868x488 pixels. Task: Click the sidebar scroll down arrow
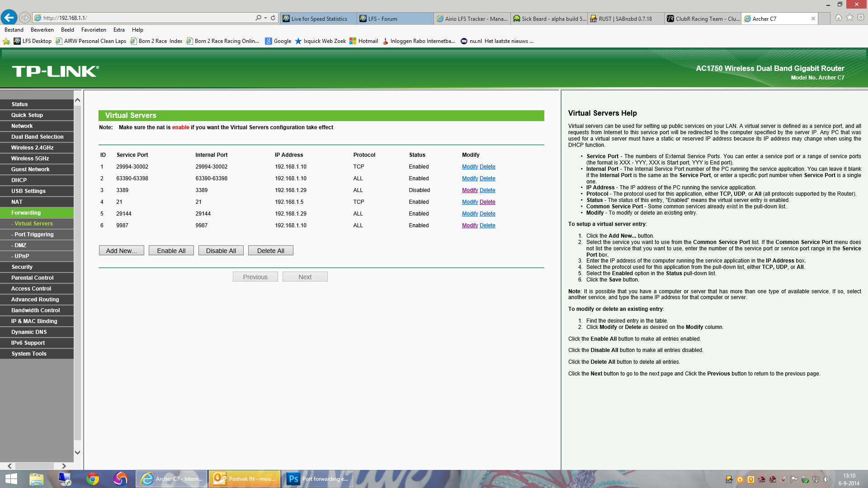(77, 452)
